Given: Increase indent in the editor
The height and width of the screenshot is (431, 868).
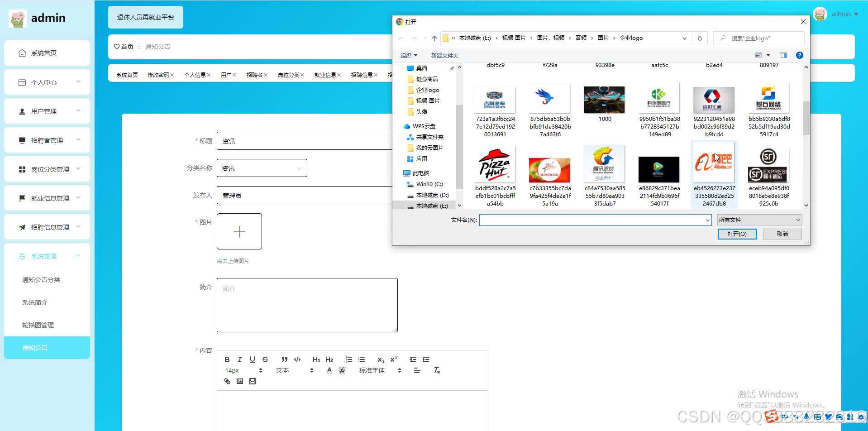Looking at the screenshot, I should 425,359.
